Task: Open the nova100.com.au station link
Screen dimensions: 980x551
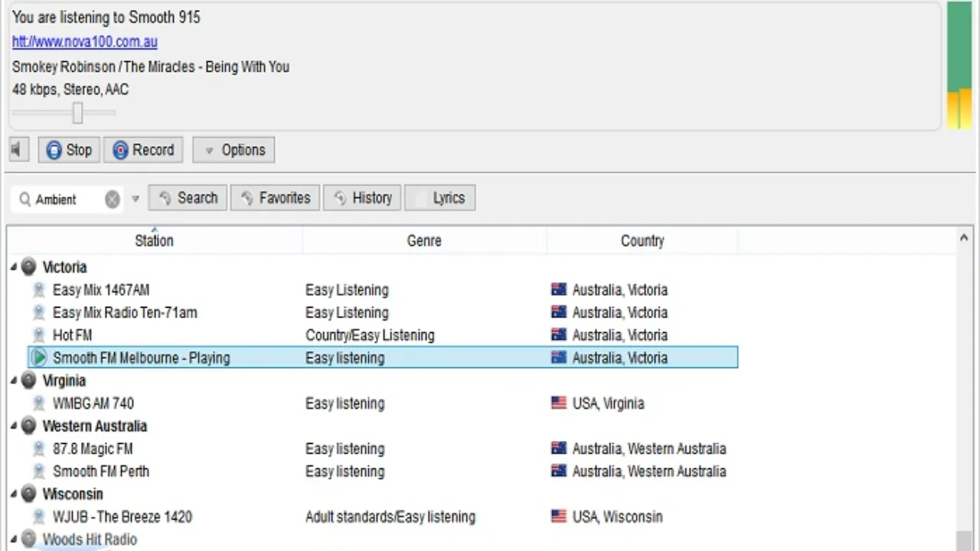Action: 84,42
